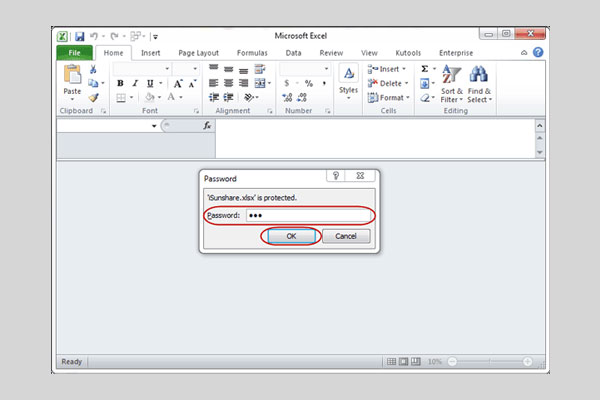This screenshot has height=400, width=600.
Task: Click the Fill Color bucket icon
Action: pos(150,98)
